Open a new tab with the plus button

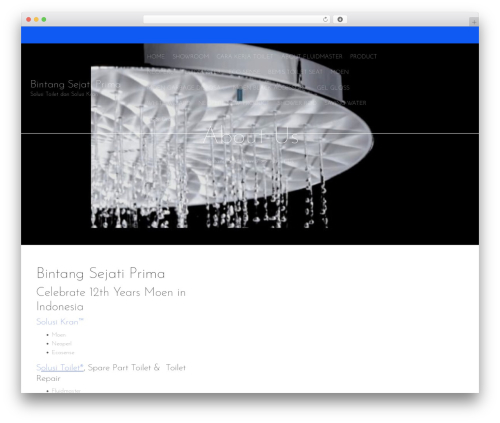coord(474,22)
